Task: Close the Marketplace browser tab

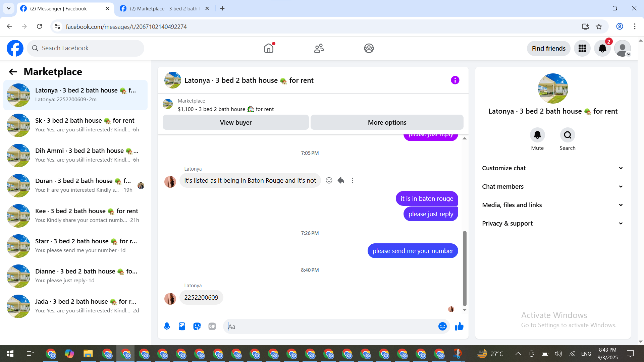Action: [x=207, y=8]
